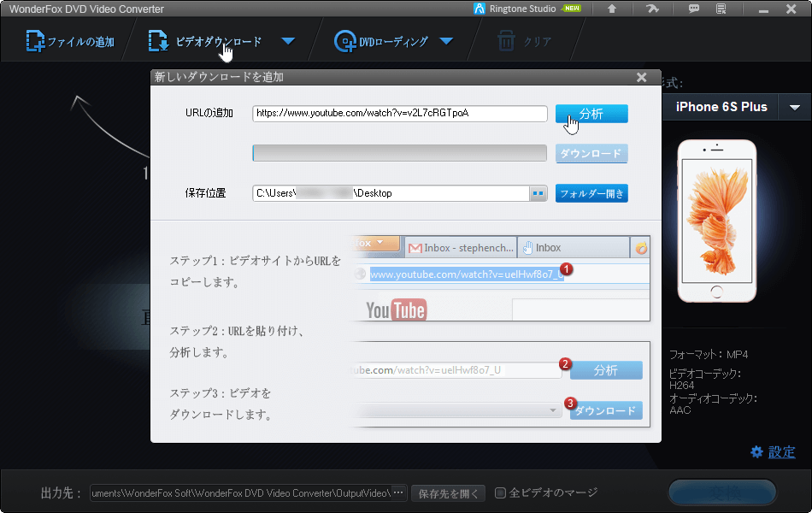Click the settings gear icon
The width and height of the screenshot is (812, 513).
(756, 451)
